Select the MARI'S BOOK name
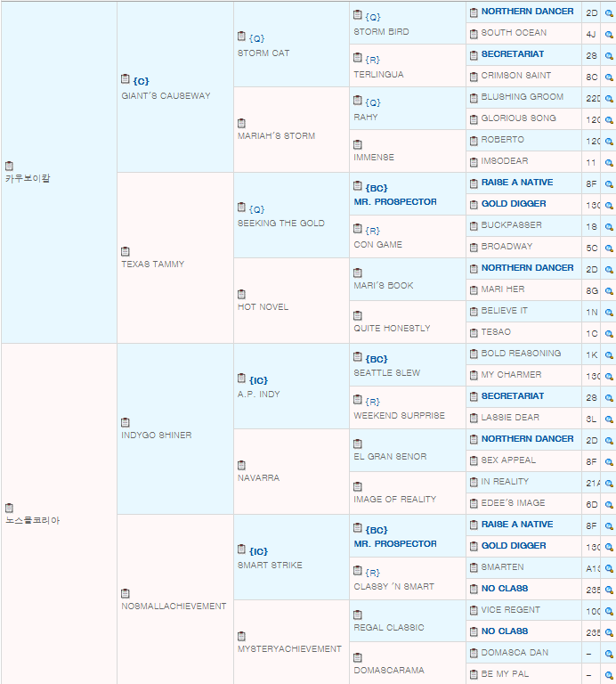This screenshot has height=684, width=616. tap(383, 286)
